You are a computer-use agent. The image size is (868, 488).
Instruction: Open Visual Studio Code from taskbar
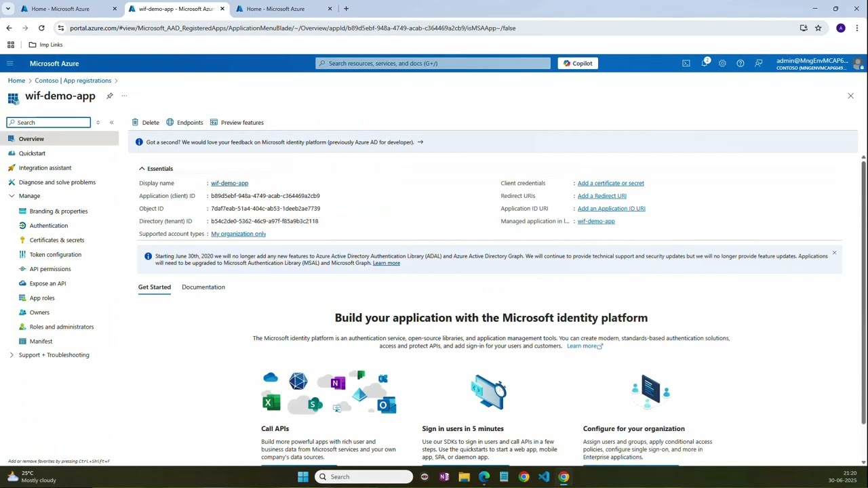point(544,476)
